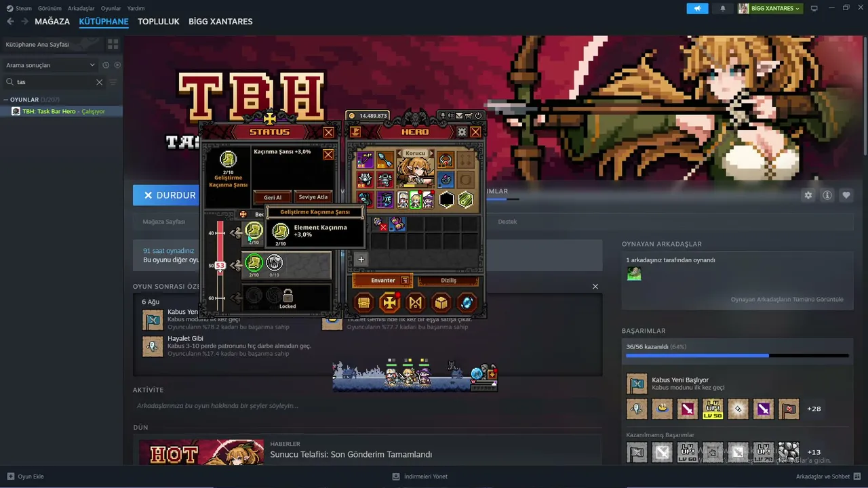Select the level 50 dodge boots skill icon
Image resolution: width=868 pixels, height=488 pixels.
tap(254, 262)
